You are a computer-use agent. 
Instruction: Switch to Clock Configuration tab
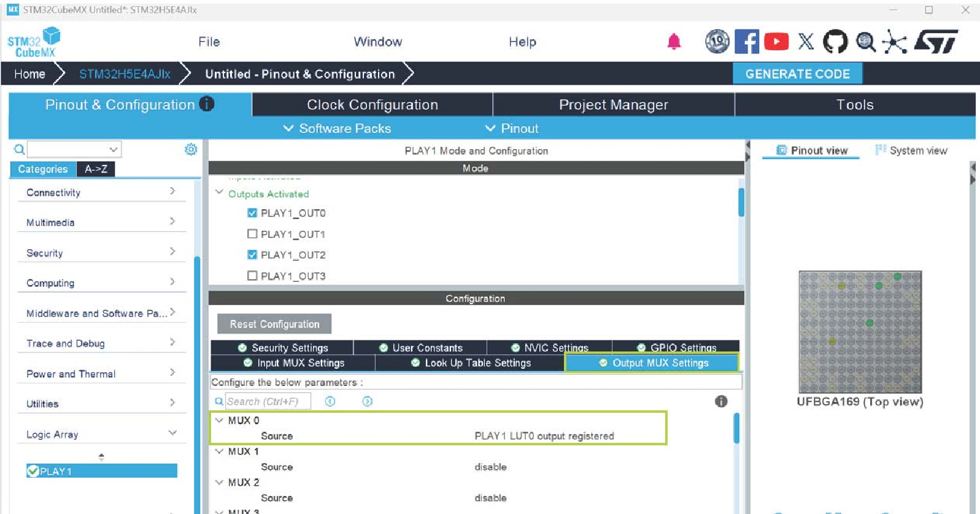[372, 105]
